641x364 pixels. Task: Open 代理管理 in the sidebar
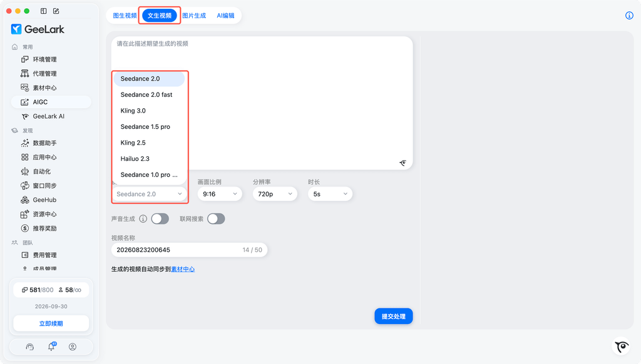[51, 74]
